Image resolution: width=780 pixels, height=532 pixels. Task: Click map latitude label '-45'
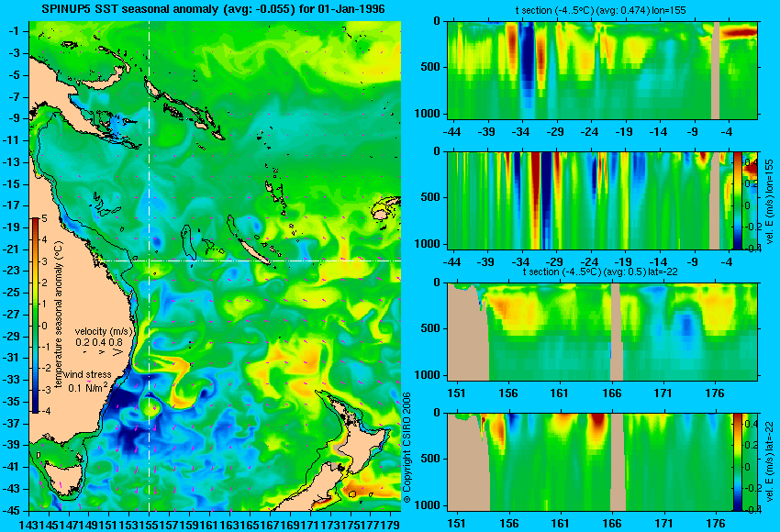coord(12,510)
